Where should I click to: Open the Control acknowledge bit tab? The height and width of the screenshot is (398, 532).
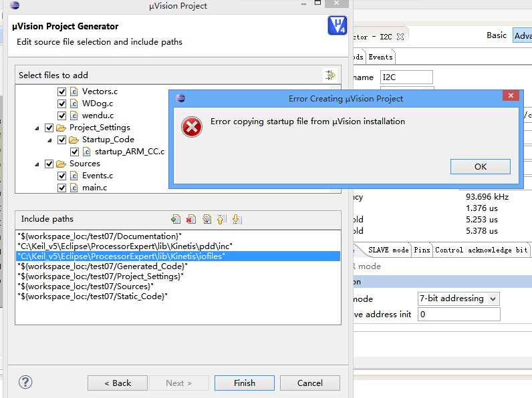coord(481,250)
